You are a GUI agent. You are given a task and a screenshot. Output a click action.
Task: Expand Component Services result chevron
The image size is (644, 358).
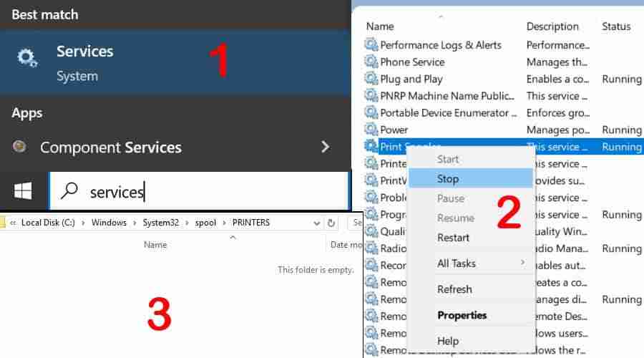click(x=325, y=147)
